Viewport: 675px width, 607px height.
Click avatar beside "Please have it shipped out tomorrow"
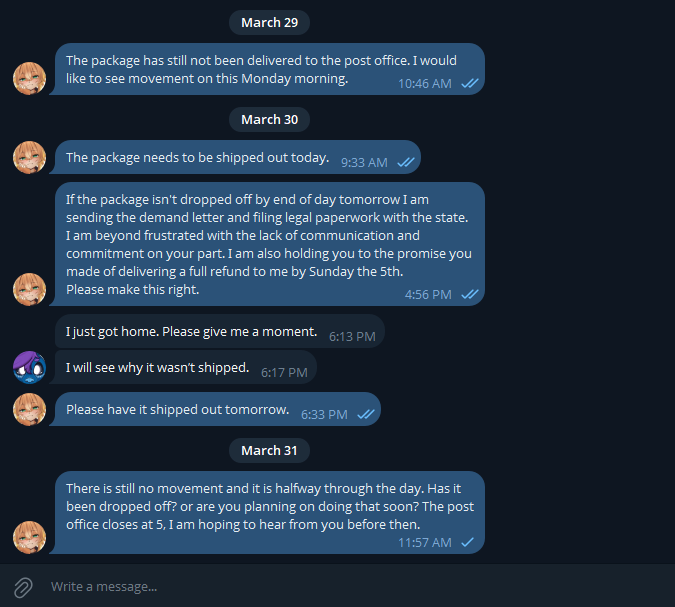point(29,409)
